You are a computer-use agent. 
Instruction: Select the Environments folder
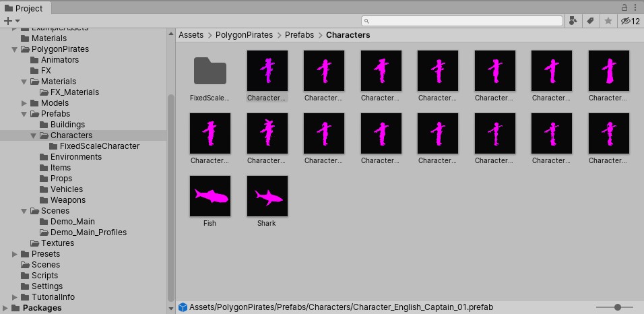click(75, 156)
